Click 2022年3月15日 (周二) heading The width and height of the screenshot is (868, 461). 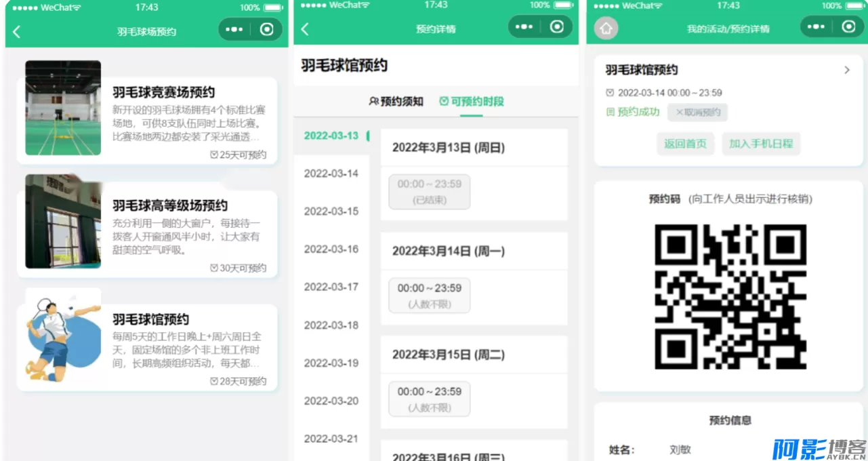[449, 355]
